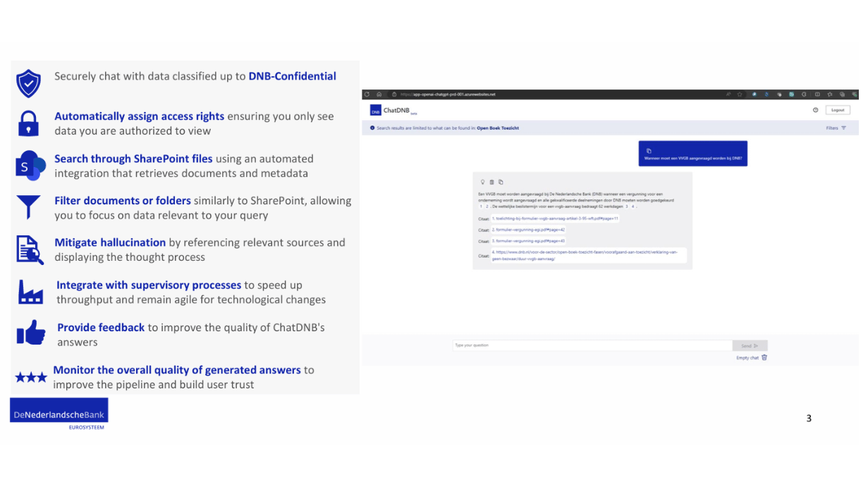Viewport: 868px width, 487px height.
Task: Open the Filters dropdown in ChatDNB
Action: [x=836, y=128]
